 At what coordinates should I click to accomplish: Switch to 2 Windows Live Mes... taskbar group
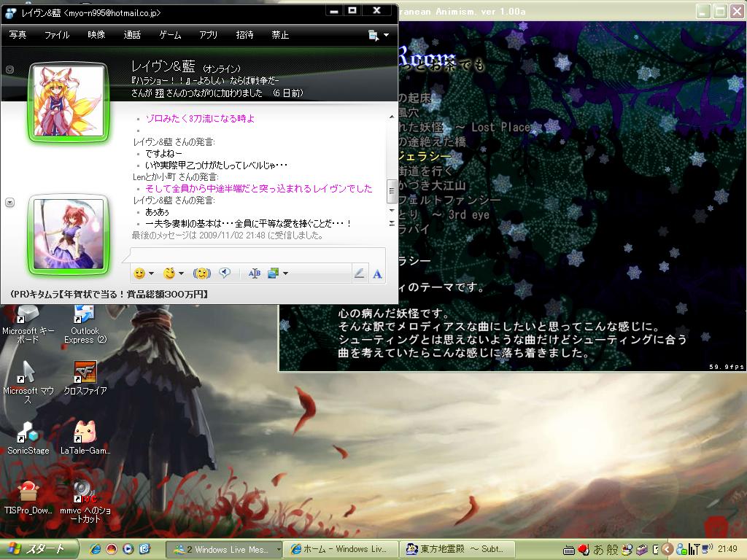223,550
